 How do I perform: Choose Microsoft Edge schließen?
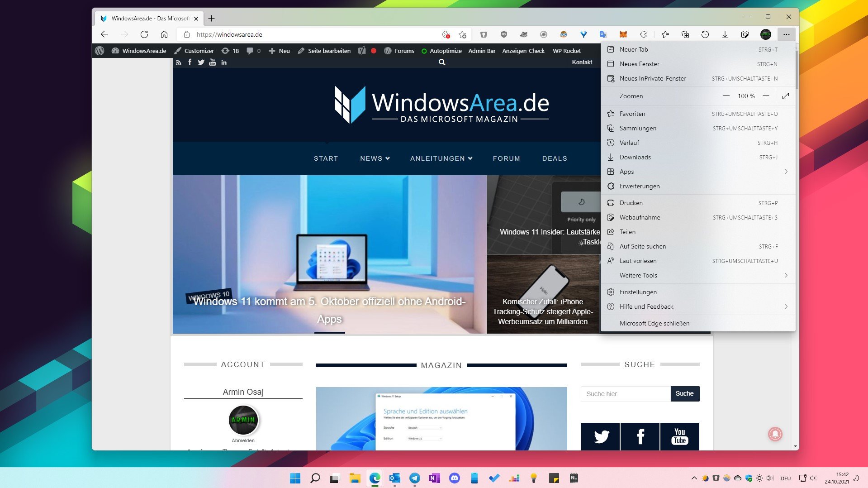click(x=698, y=323)
